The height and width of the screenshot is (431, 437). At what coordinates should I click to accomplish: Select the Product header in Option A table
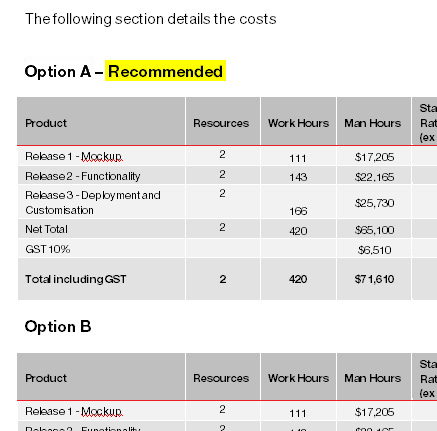click(x=46, y=123)
